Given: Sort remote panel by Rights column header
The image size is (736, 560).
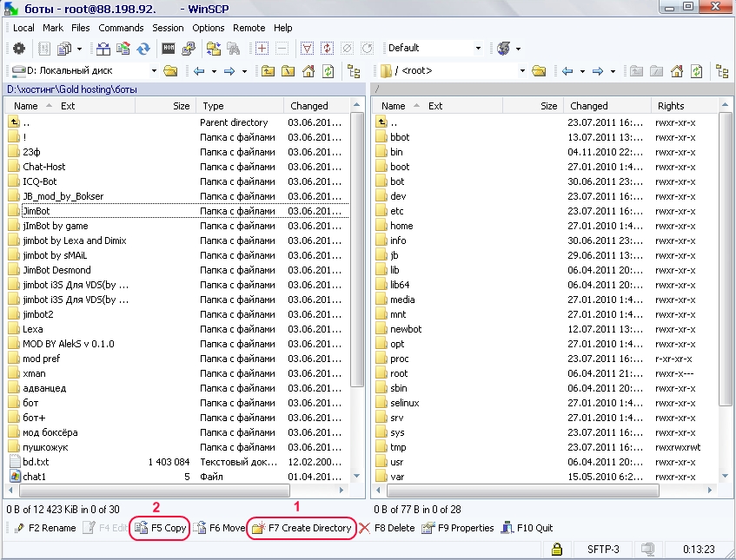Looking at the screenshot, I should click(685, 106).
